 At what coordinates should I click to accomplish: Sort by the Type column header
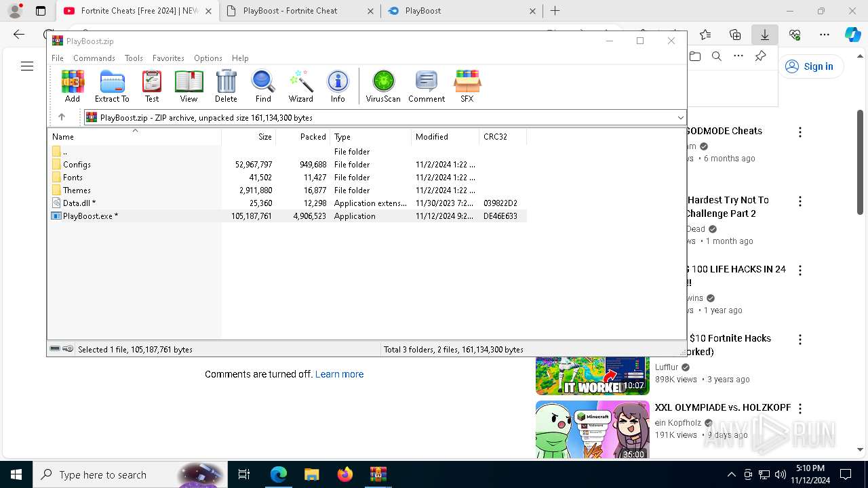371,136
